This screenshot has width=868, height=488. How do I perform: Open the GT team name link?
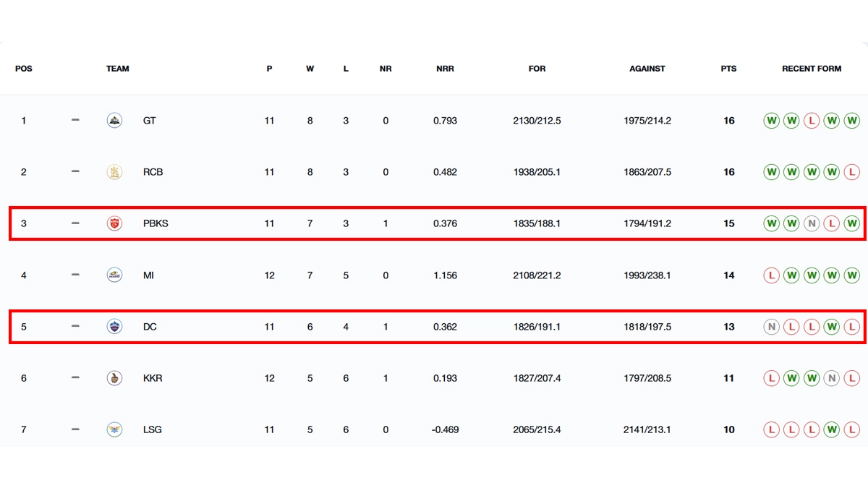150,121
